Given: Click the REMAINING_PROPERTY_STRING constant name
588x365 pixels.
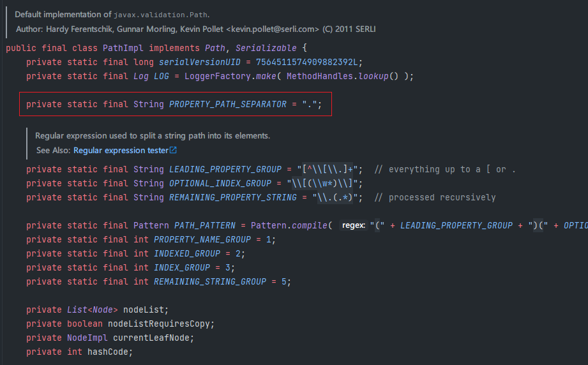Looking at the screenshot, I should [233, 197].
